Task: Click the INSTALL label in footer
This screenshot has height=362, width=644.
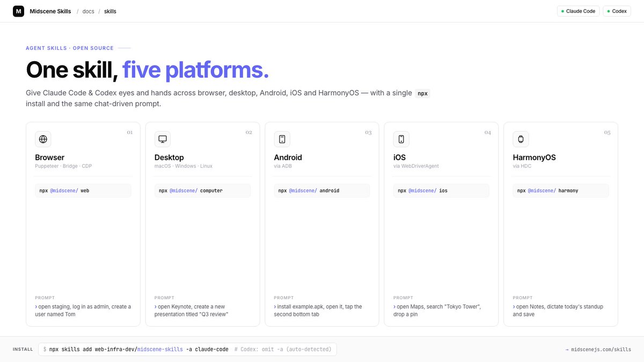Action: point(23,350)
